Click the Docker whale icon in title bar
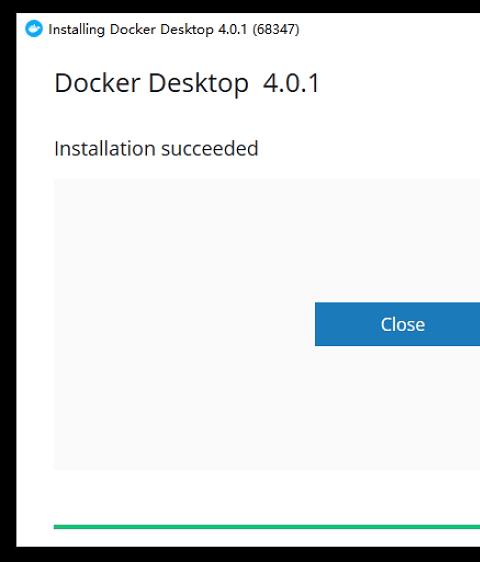Screen dimensions: 480x562 (x=34, y=29)
